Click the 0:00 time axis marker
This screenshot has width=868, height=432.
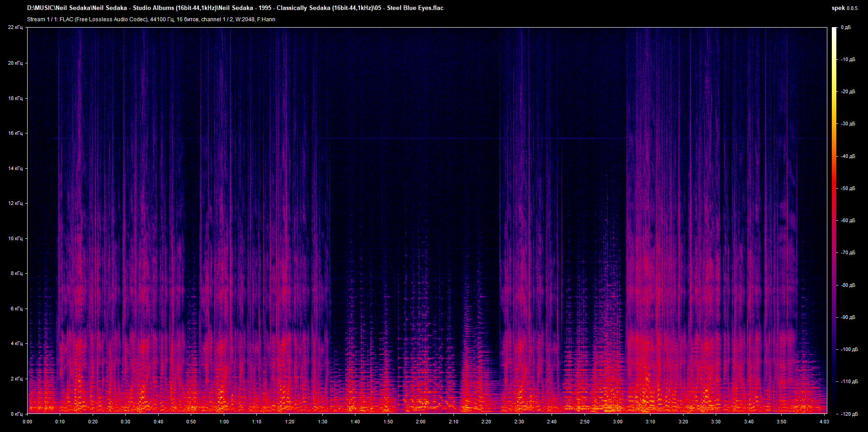pyautogui.click(x=27, y=422)
